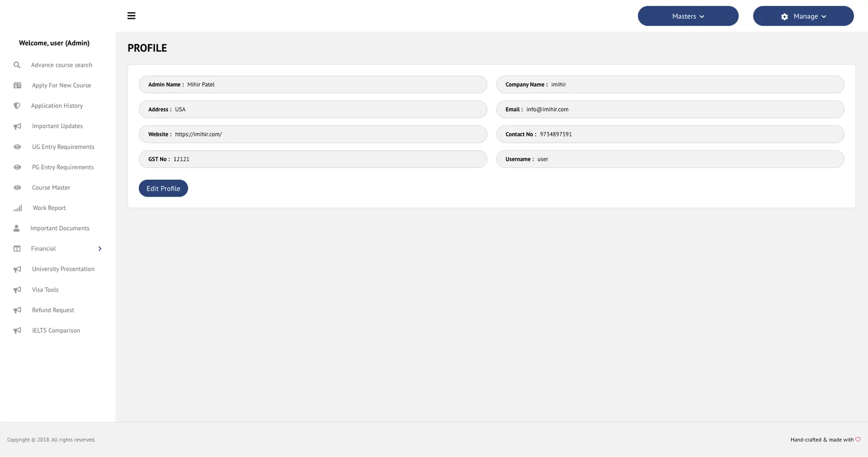Open UG Entry Requirements link

coord(63,147)
